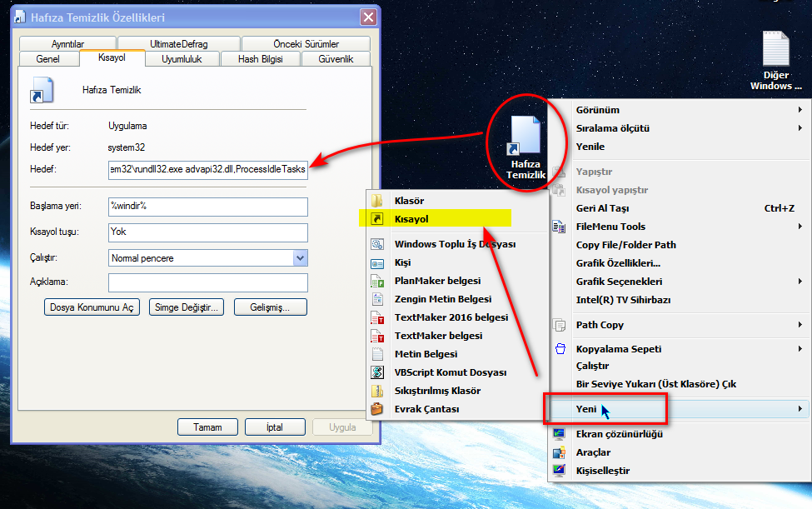This screenshot has width=812, height=509.
Task: Click the Uygula button
Action: pos(342,427)
